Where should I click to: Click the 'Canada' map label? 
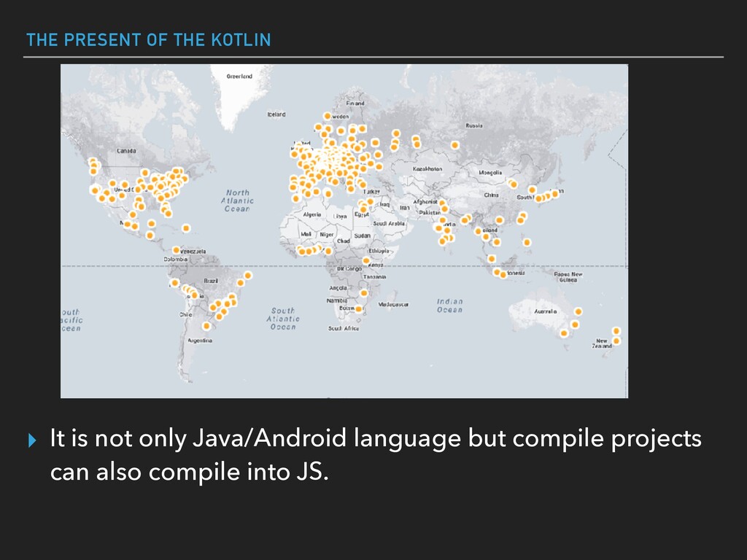point(126,151)
